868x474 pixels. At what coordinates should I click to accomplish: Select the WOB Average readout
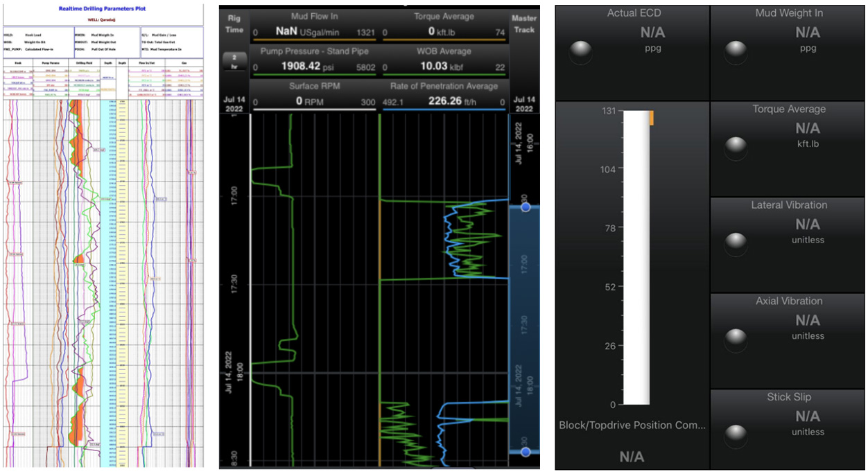coord(444,60)
